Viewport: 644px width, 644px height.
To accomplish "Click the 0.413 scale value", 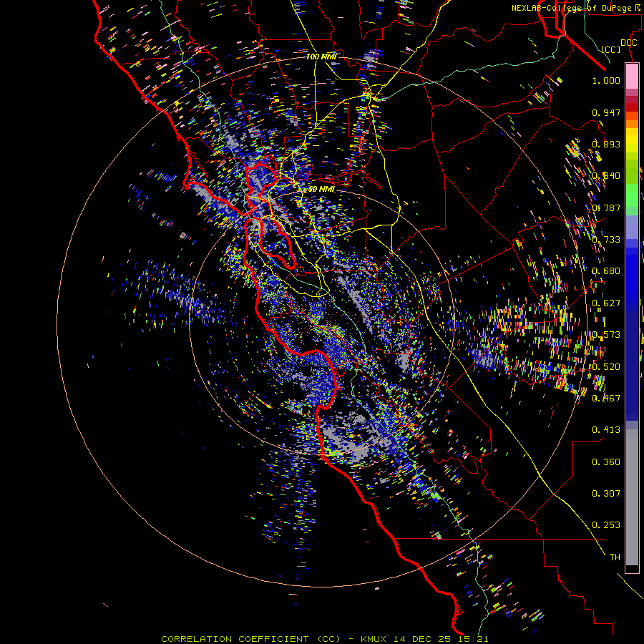I will point(606,429).
